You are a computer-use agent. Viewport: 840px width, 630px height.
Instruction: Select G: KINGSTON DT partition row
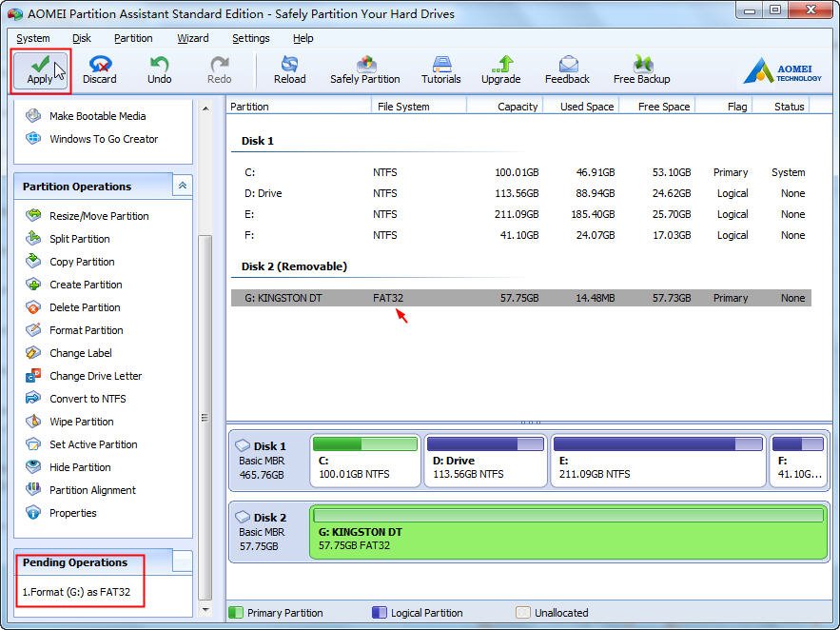(x=521, y=298)
